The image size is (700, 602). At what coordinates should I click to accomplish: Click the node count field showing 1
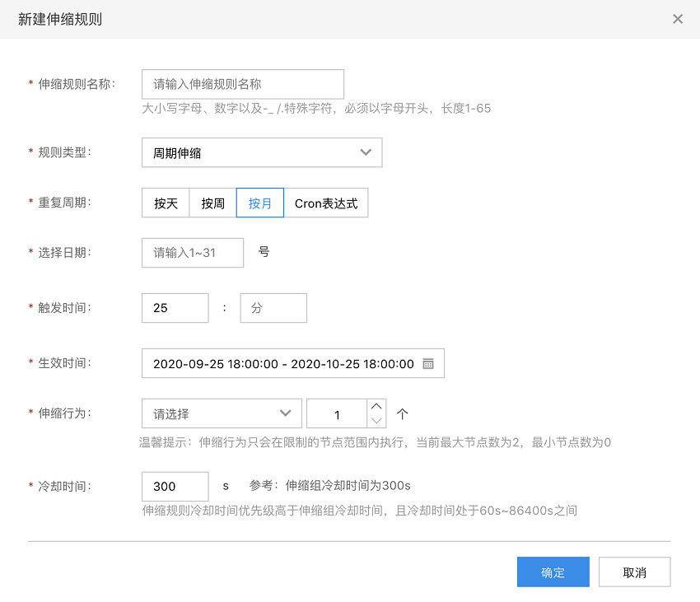coord(337,413)
